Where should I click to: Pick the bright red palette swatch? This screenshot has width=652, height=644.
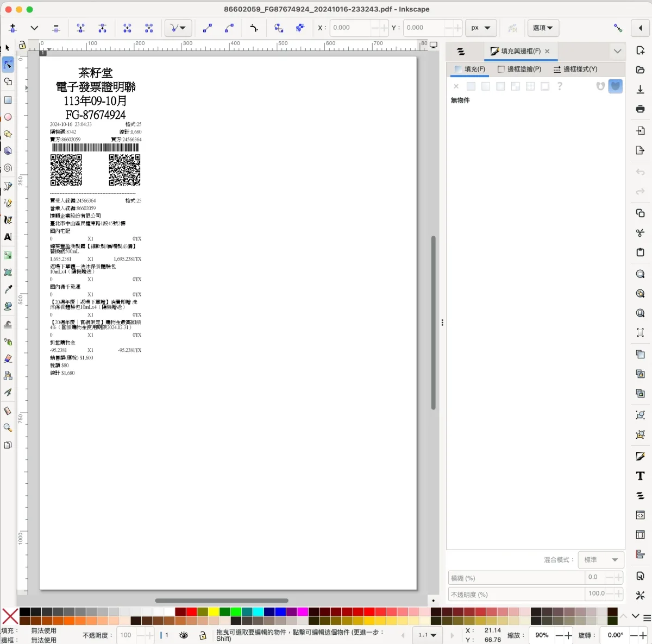point(191,612)
